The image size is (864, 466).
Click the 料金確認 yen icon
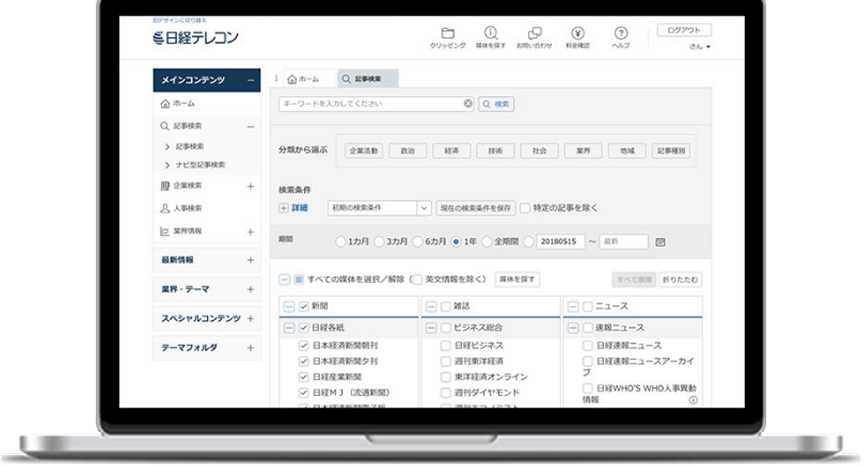click(577, 34)
